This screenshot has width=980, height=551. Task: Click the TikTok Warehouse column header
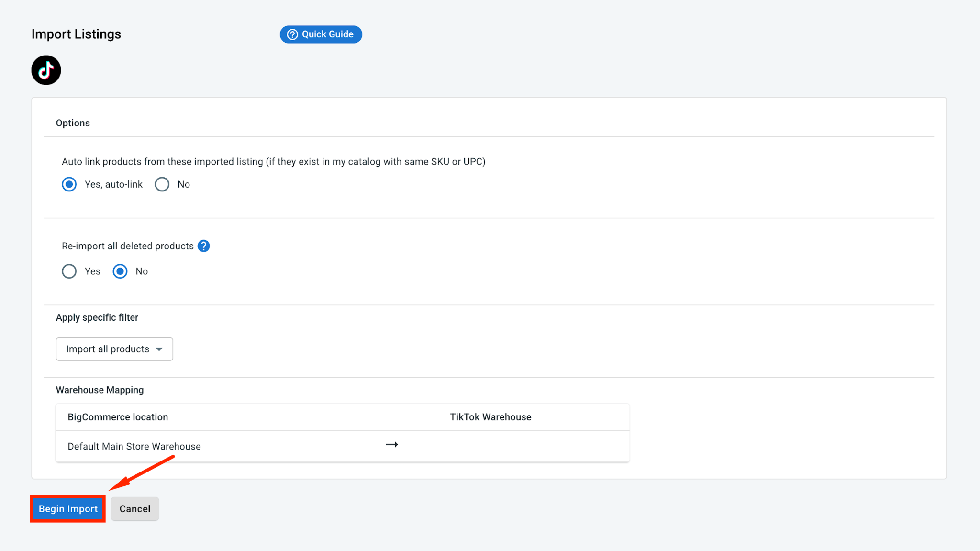tap(490, 417)
